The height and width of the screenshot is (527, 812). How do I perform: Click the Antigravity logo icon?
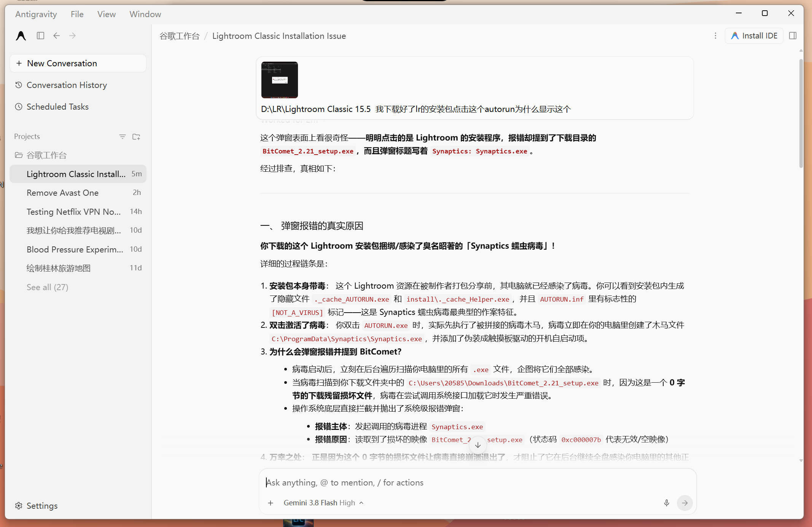point(21,36)
